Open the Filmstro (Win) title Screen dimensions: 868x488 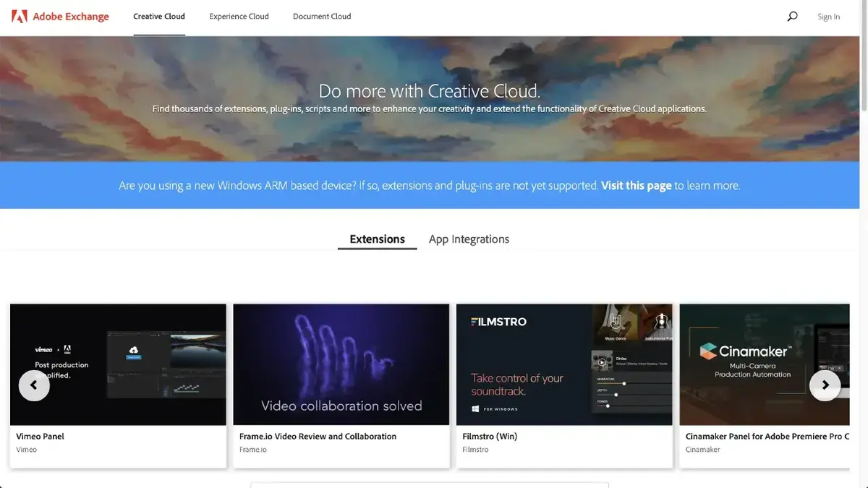[490, 436]
